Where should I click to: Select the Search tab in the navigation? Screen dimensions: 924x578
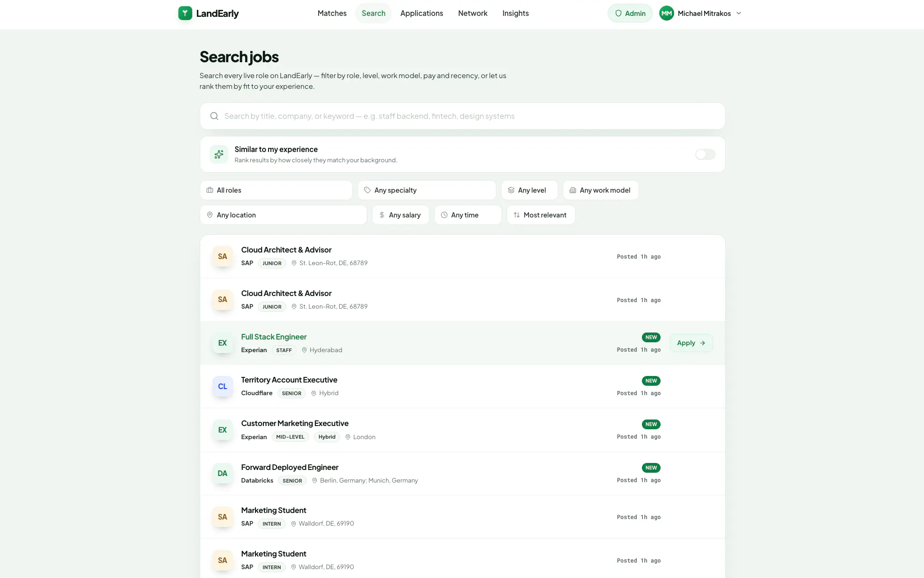[x=373, y=13]
